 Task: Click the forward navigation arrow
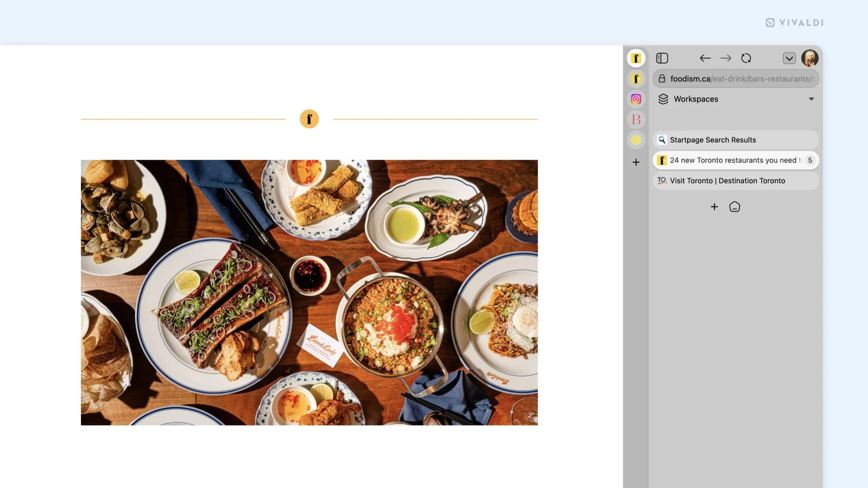(x=726, y=58)
